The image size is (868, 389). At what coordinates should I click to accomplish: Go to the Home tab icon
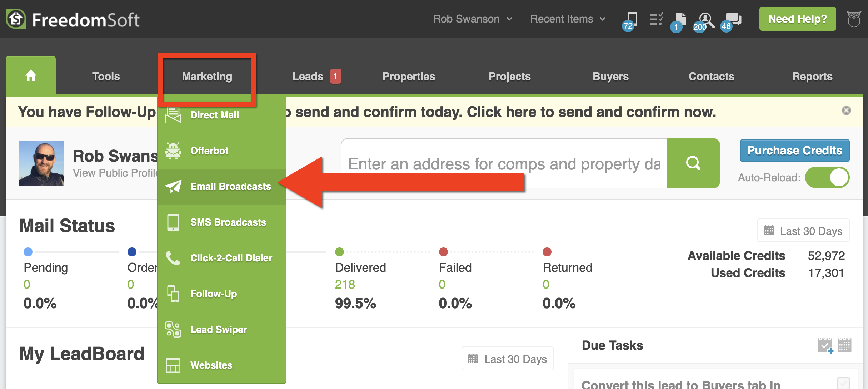pos(31,75)
